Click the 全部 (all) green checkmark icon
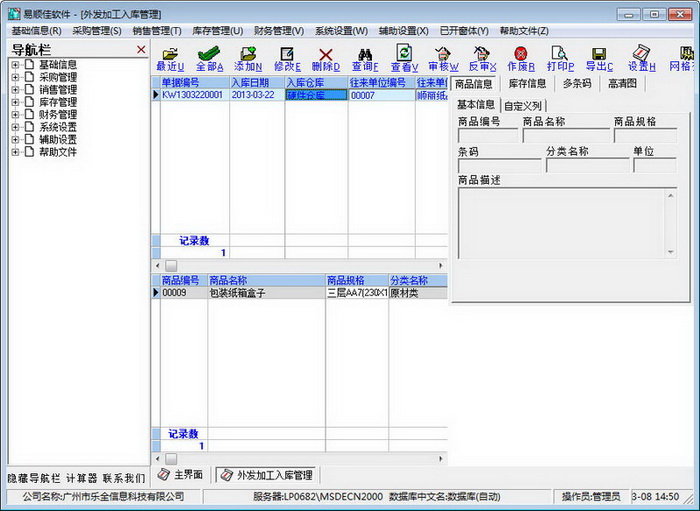This screenshot has height=511, width=700. [209, 58]
